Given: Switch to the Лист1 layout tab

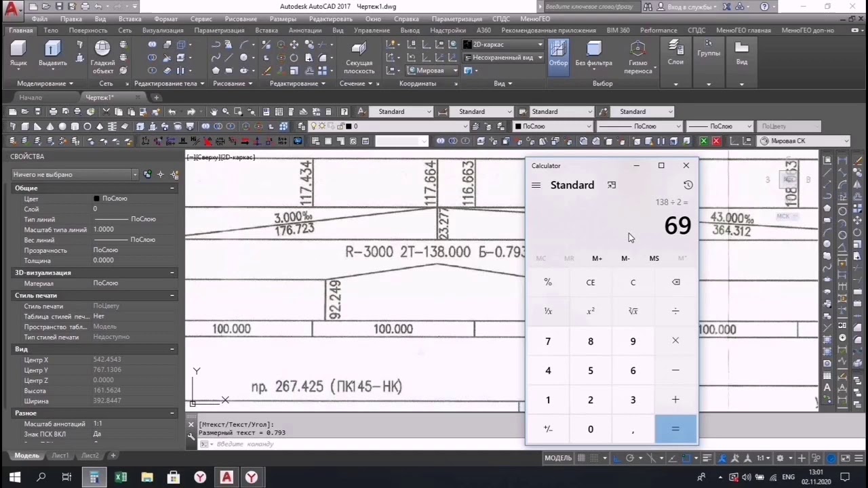Looking at the screenshot, I should tap(60, 455).
